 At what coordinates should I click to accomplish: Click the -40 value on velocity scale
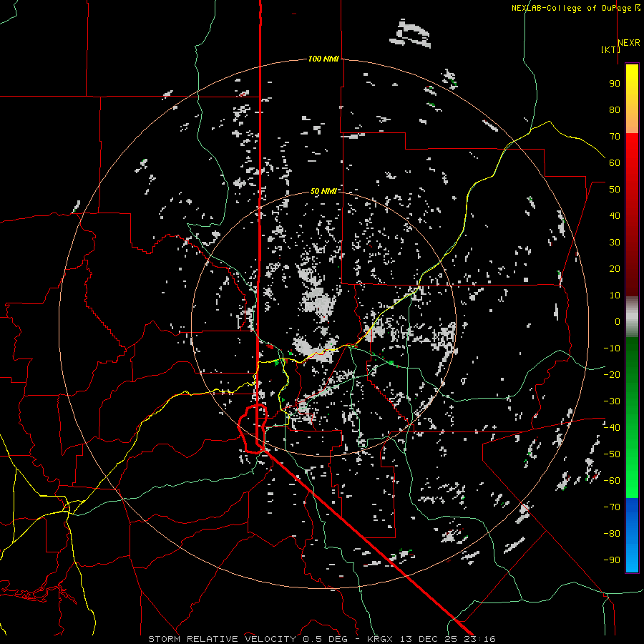tap(612, 428)
